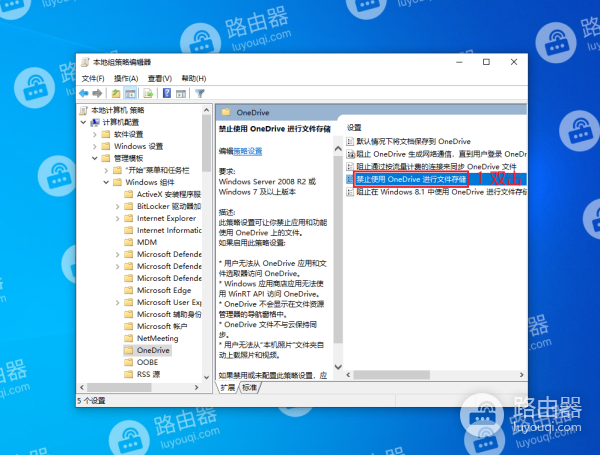Select the Microsoft 帐户 folder
This screenshot has width=600, height=455.
(x=162, y=326)
